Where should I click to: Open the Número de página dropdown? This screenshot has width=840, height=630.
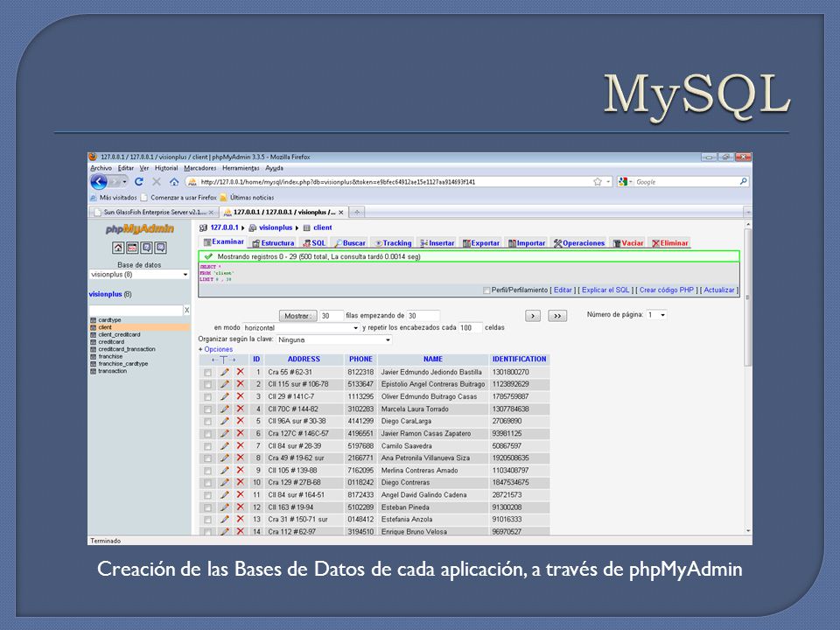(x=657, y=315)
